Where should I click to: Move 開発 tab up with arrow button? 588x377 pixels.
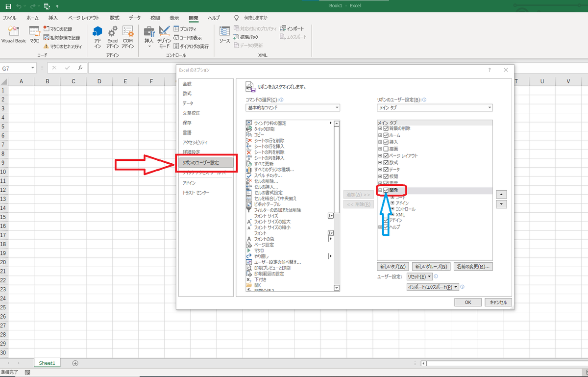click(501, 195)
